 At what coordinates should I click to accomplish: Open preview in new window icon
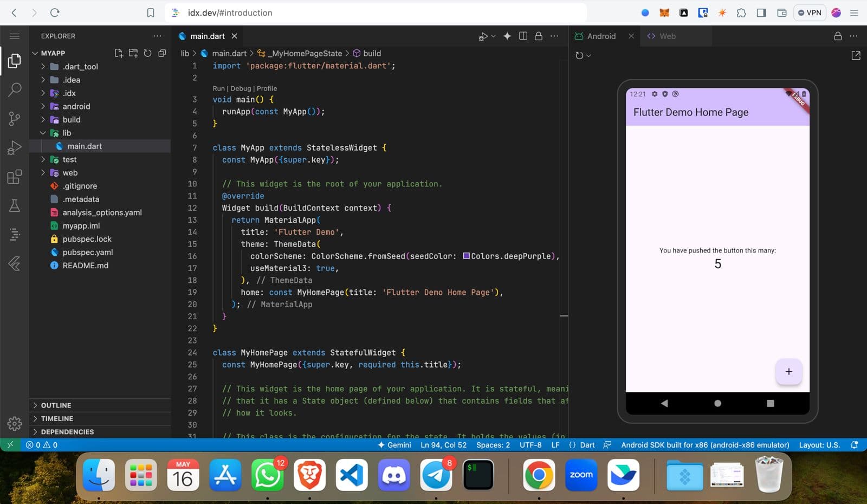[x=856, y=55]
